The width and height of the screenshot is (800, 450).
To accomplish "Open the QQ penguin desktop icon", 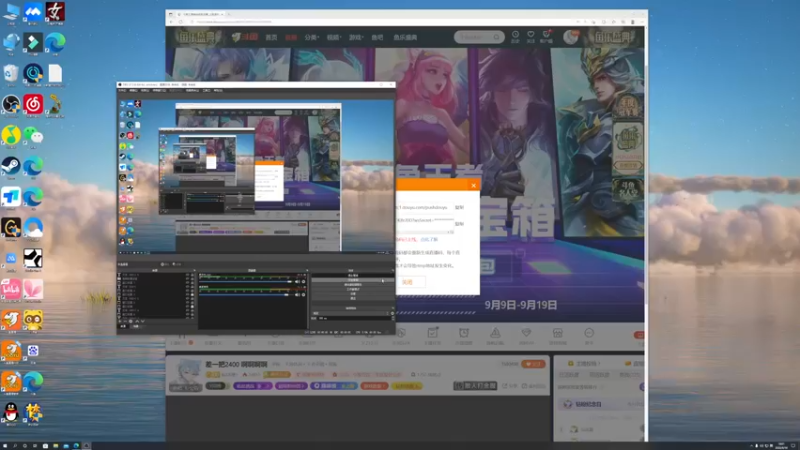I will coord(11,412).
